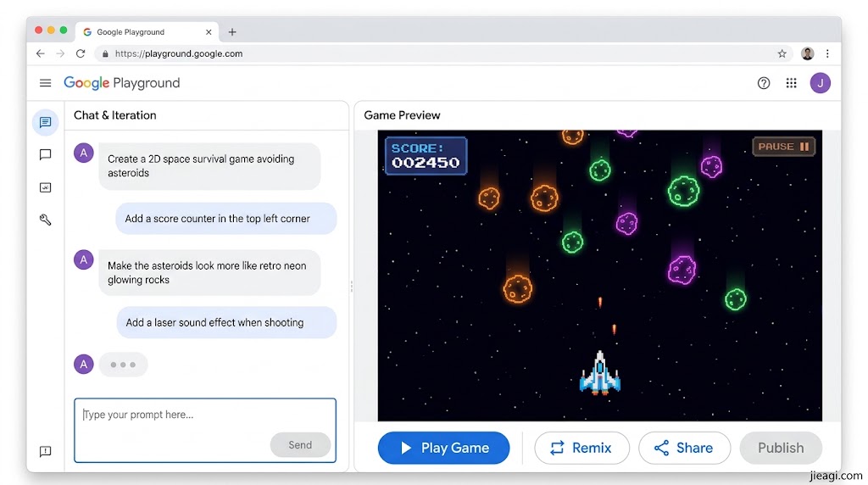This screenshot has height=485, width=868.
Task: Open the help question mark icon
Action: (764, 83)
